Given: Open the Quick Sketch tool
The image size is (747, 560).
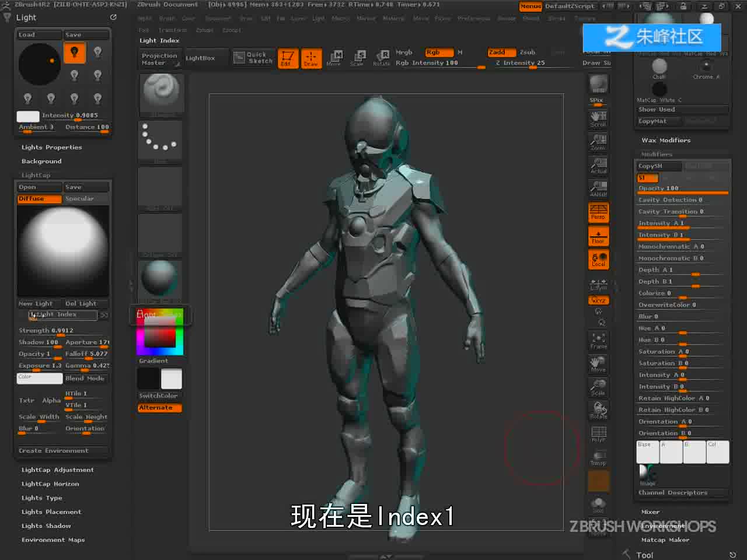Looking at the screenshot, I should tap(253, 58).
